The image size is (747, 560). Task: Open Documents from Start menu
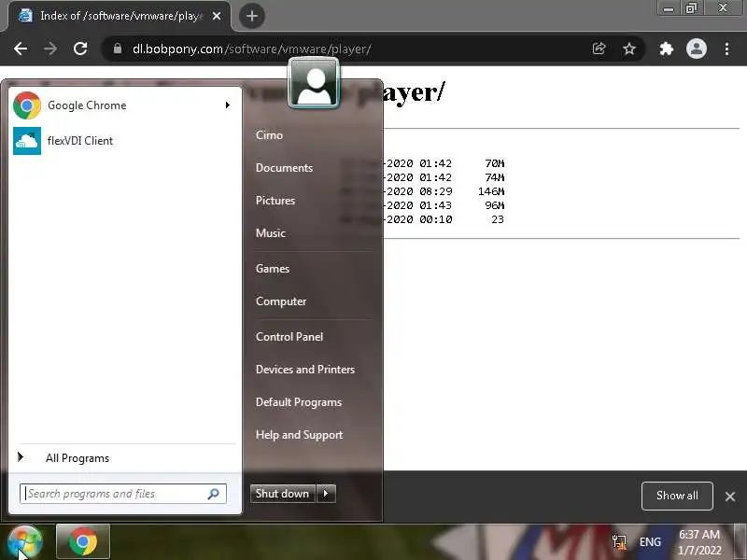tap(285, 168)
